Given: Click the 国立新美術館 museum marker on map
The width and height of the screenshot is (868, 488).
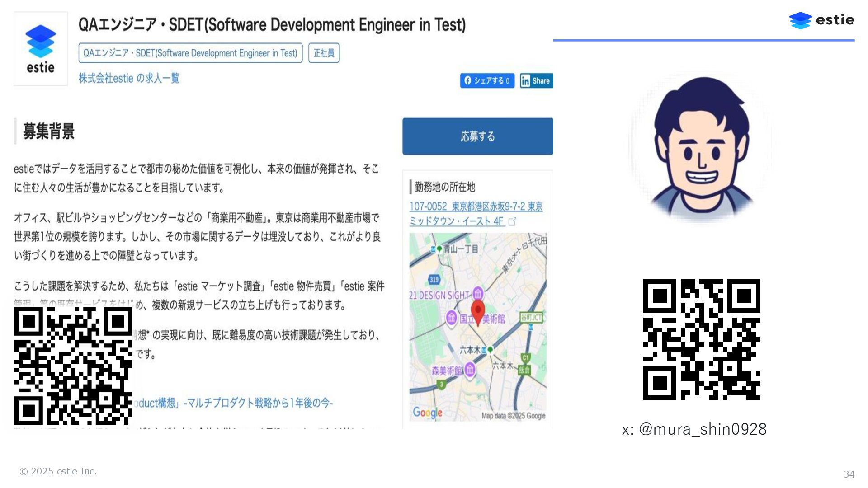Looking at the screenshot, I should pos(451,317).
